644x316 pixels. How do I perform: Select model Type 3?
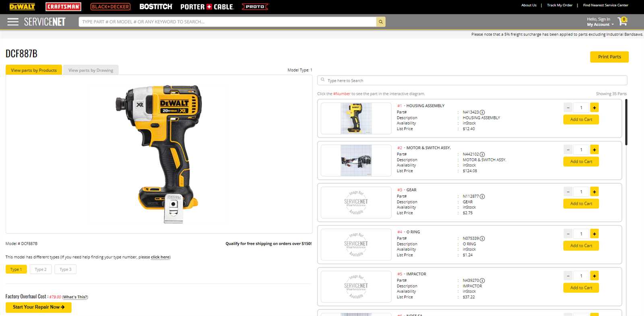pos(66,269)
